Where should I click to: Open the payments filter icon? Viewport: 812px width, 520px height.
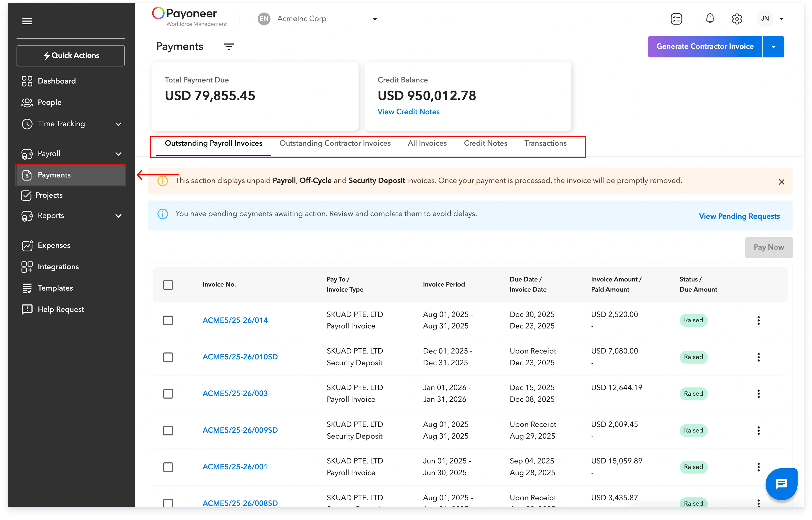[229, 47]
